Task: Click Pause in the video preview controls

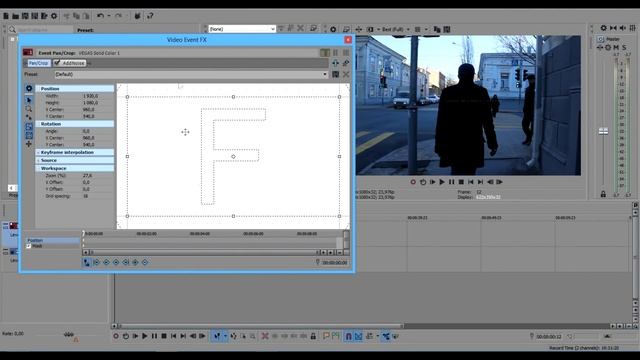Action: [451, 182]
